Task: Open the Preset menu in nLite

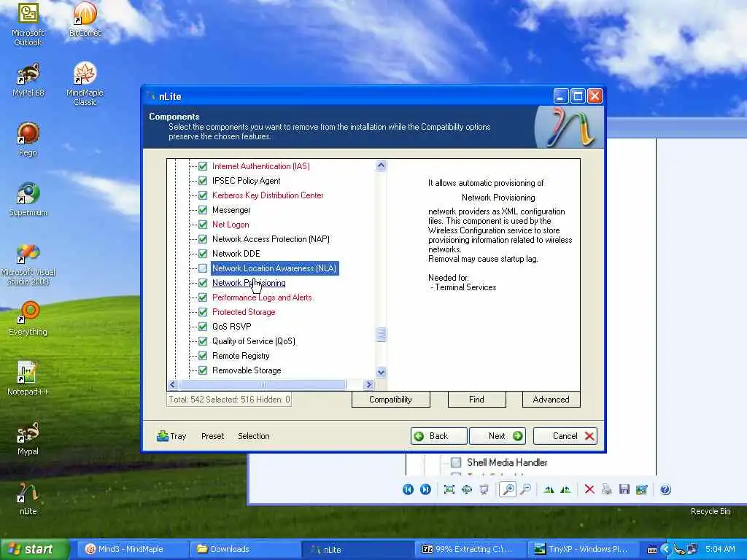Action: click(x=212, y=436)
